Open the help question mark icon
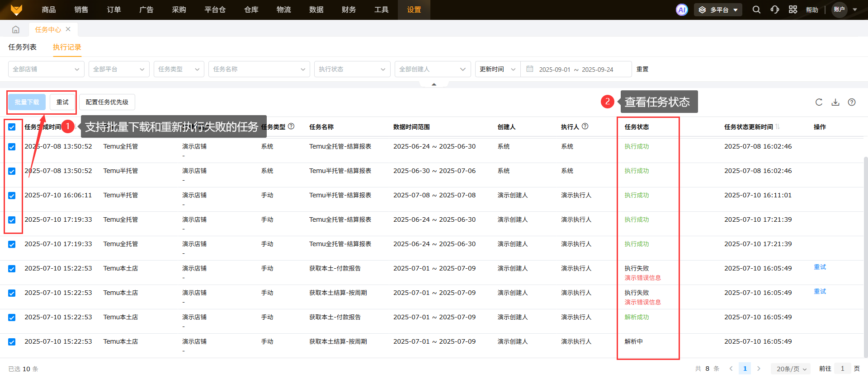 pos(852,102)
